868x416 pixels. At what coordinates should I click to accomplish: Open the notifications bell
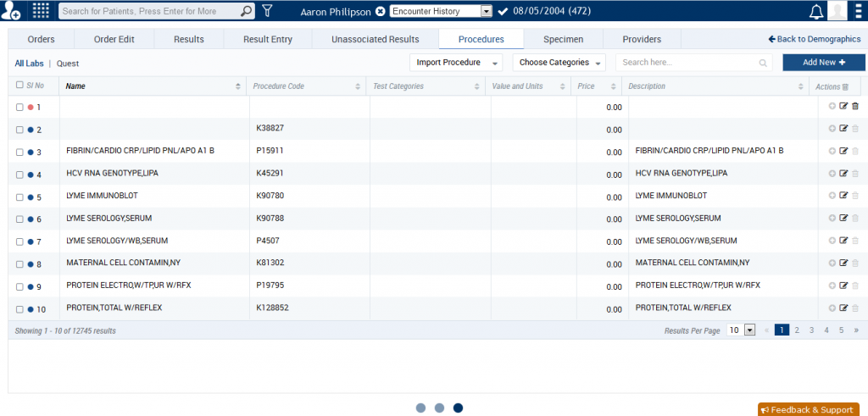click(816, 11)
